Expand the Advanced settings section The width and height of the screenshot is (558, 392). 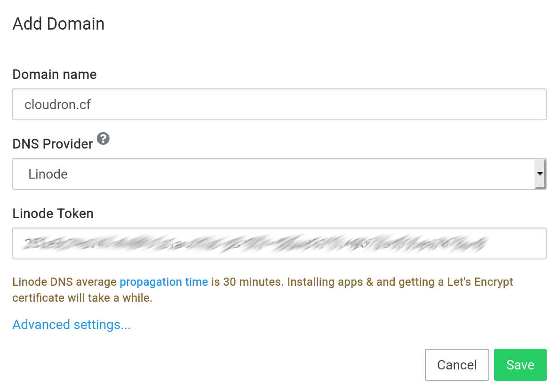(72, 325)
